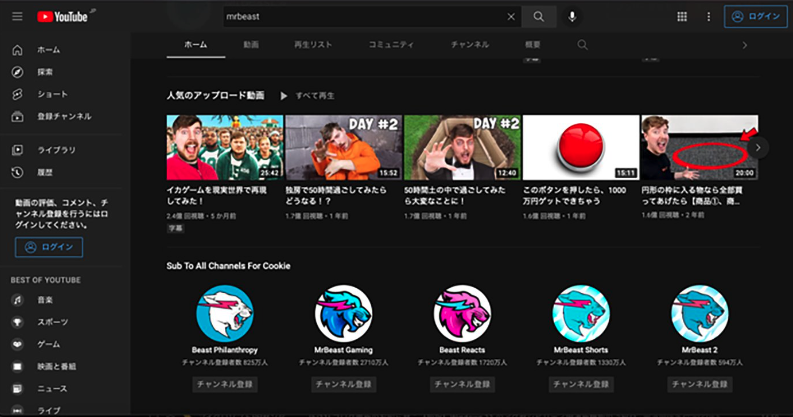Click the Beast Philanthropy channel name
Image resolution: width=793 pixels, height=417 pixels.
coord(225,350)
